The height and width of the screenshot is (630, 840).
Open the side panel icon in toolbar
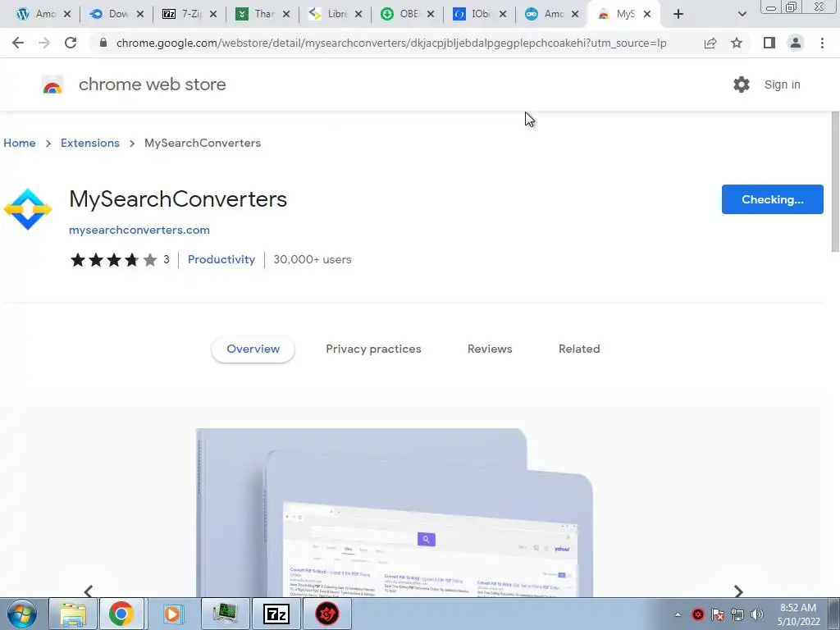(x=769, y=43)
